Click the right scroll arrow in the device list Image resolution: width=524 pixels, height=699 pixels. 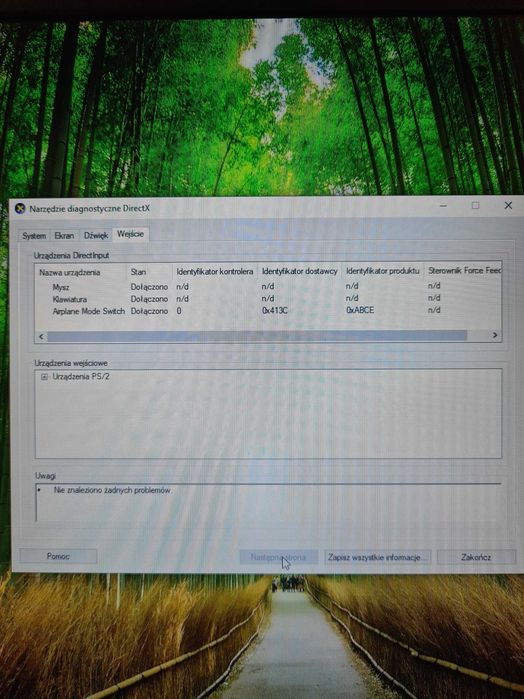(x=495, y=335)
